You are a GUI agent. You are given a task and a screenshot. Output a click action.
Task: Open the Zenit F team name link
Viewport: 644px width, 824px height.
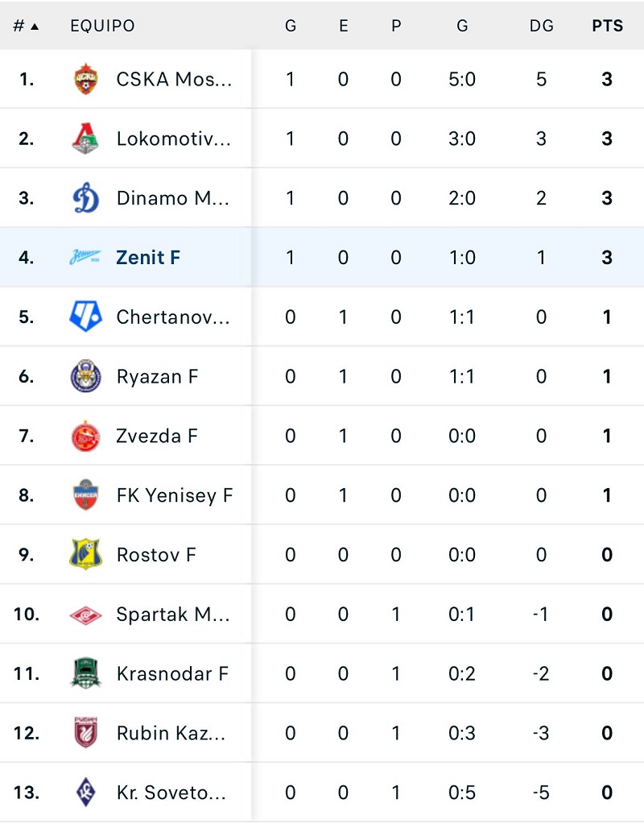[x=148, y=258]
